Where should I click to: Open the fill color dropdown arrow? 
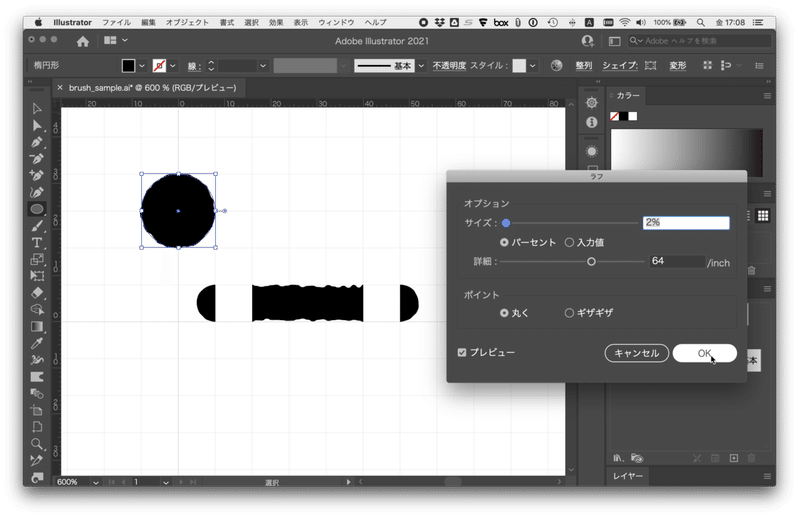tap(142, 65)
